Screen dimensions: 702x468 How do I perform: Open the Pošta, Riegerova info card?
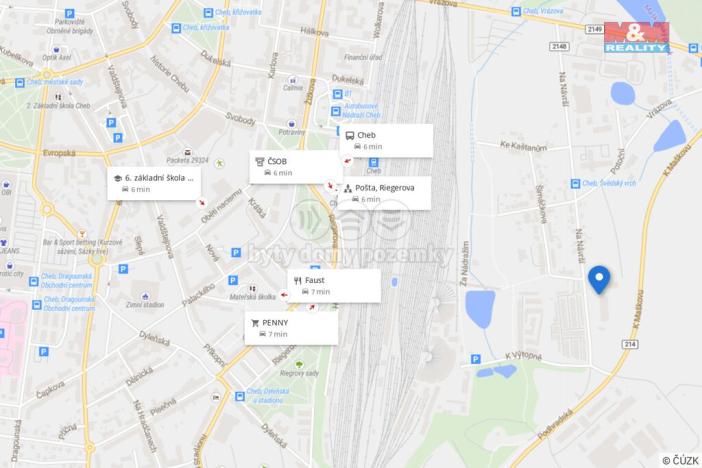tap(384, 193)
